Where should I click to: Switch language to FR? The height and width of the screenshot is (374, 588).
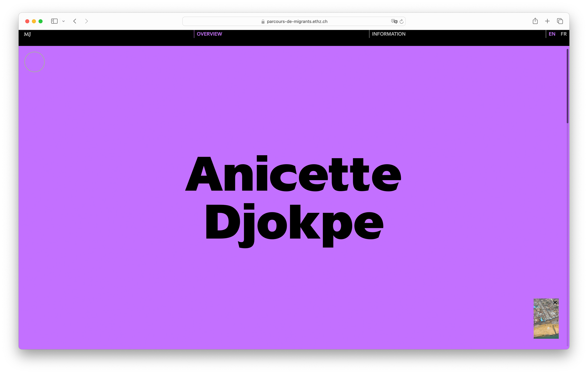click(x=563, y=34)
